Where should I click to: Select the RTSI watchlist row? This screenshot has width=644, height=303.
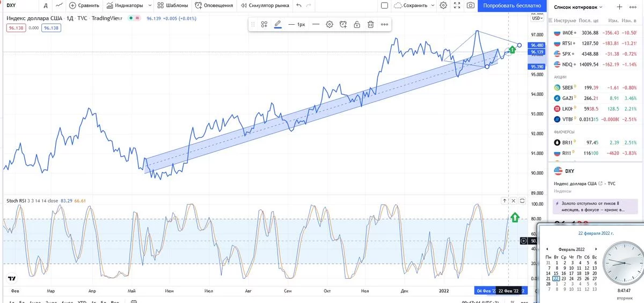pos(596,44)
